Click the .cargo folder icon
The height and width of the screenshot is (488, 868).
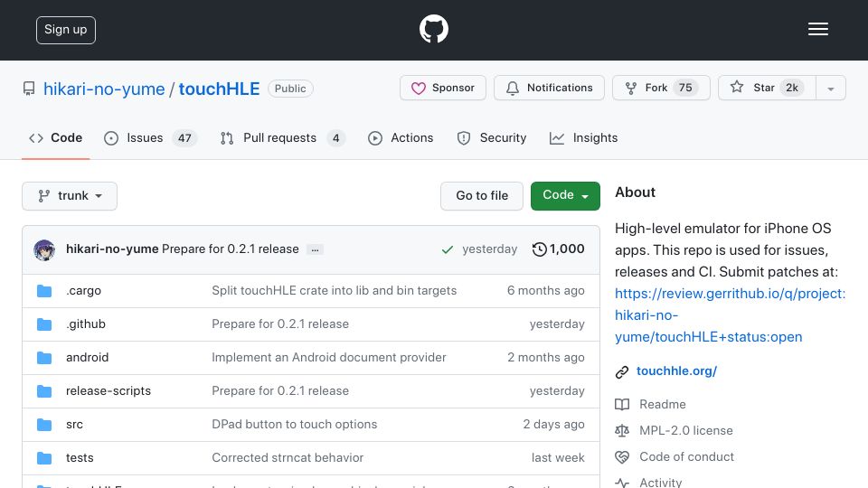(x=44, y=291)
